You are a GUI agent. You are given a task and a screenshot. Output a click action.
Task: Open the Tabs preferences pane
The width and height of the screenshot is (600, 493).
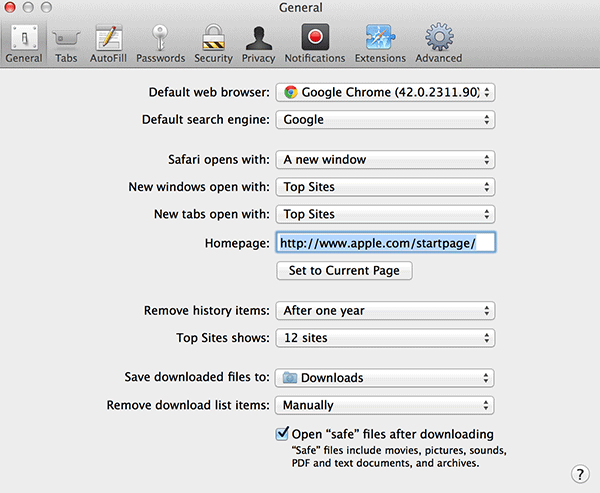pos(66,42)
